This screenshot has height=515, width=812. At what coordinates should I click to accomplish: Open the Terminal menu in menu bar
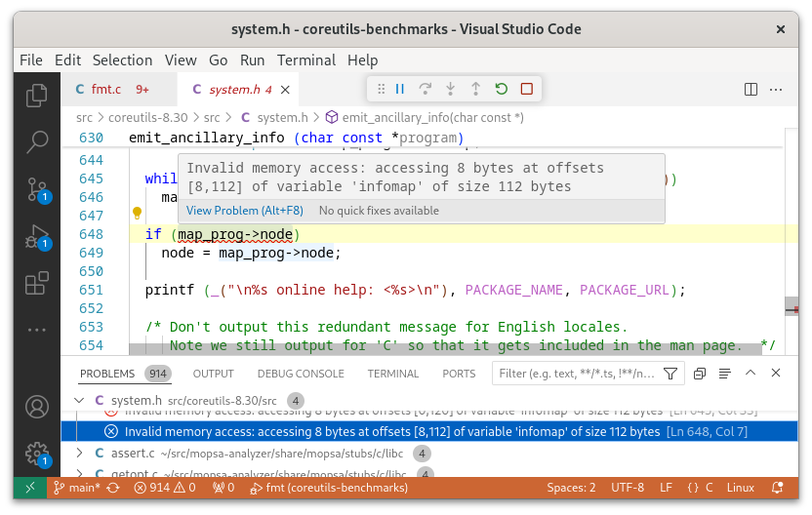tap(306, 59)
